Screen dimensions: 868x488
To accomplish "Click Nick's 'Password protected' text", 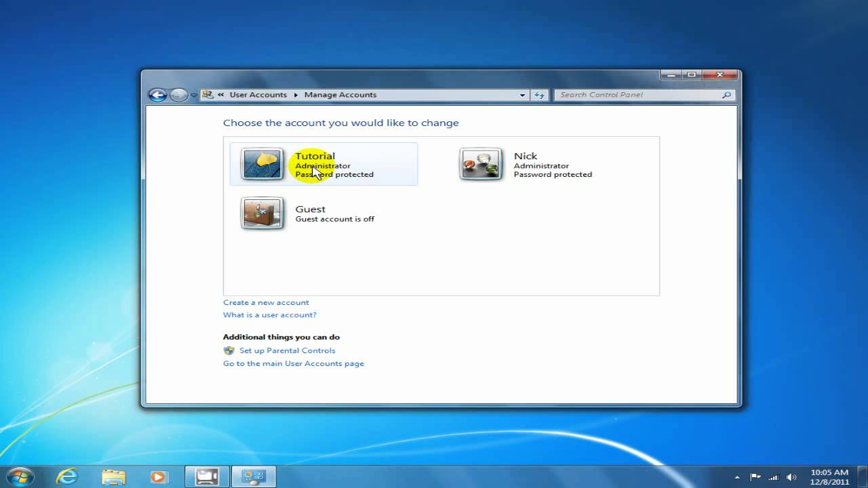I will (553, 174).
